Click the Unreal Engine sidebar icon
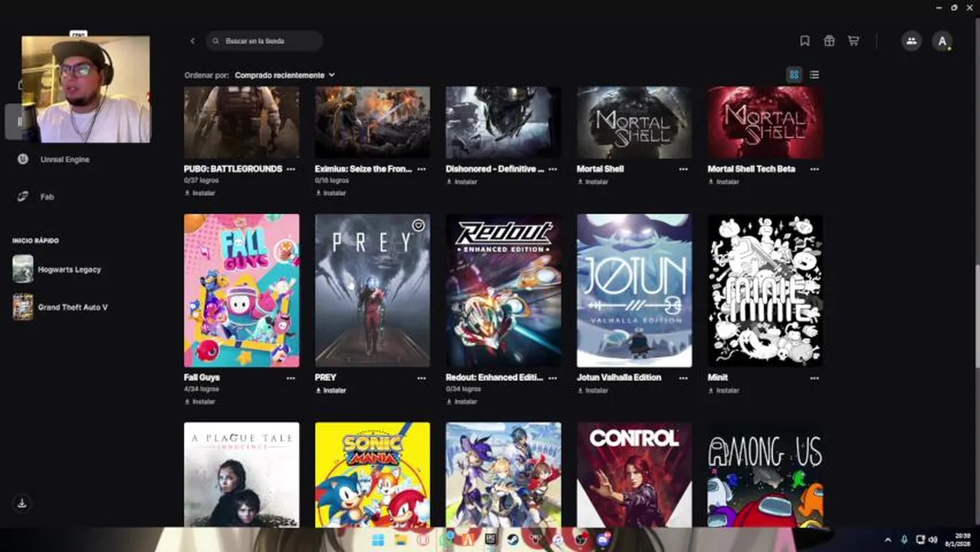This screenshot has height=552, width=980. point(24,159)
